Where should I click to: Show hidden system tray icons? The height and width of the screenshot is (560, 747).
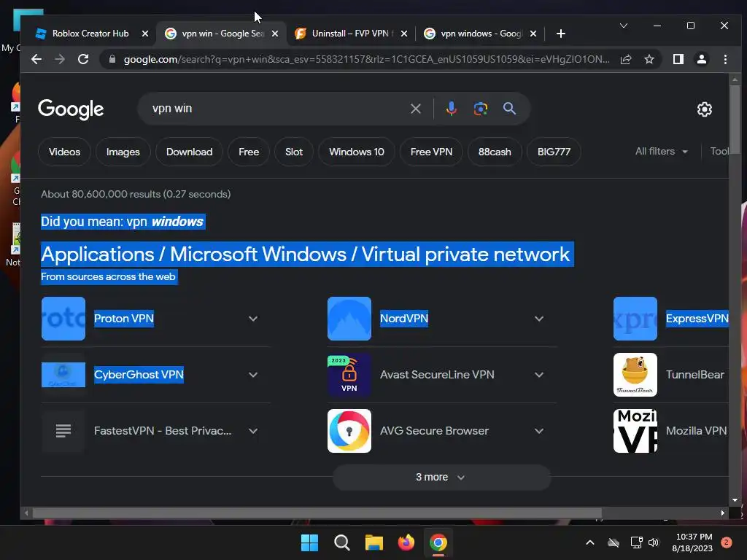[589, 542]
